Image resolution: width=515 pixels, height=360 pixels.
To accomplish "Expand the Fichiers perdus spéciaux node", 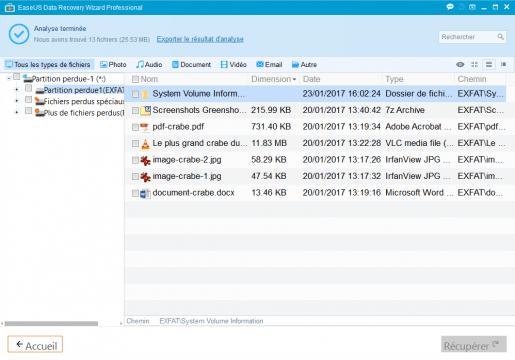I will pyautogui.click(x=17, y=101).
